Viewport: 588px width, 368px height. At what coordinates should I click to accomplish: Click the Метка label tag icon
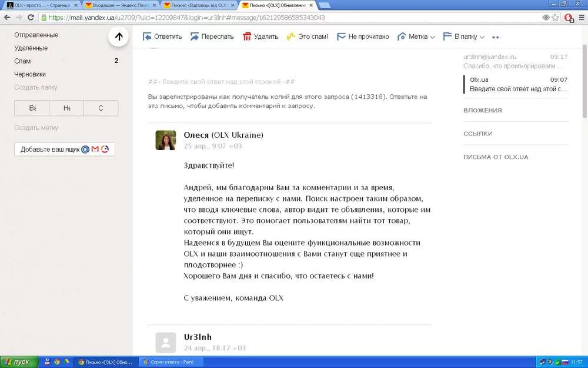tap(401, 37)
